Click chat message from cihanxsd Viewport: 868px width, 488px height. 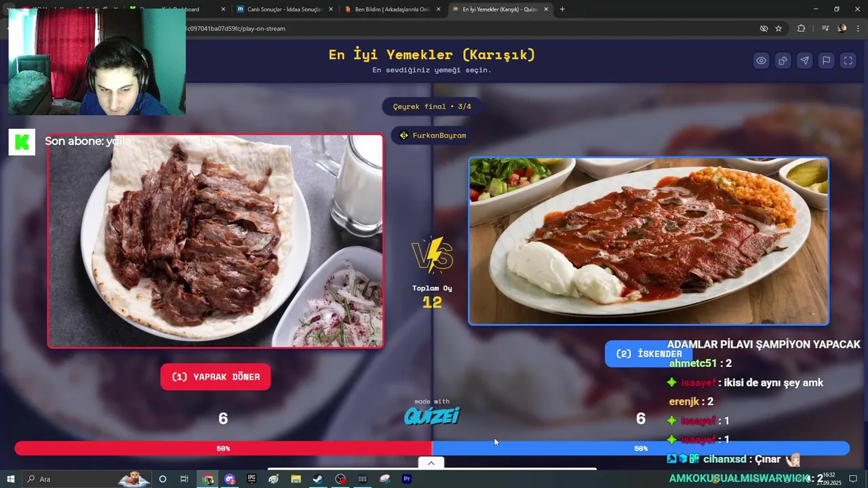734,459
